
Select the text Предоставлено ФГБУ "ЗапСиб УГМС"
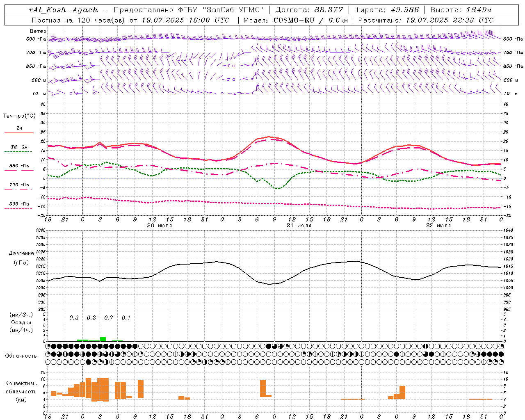pos(188,10)
